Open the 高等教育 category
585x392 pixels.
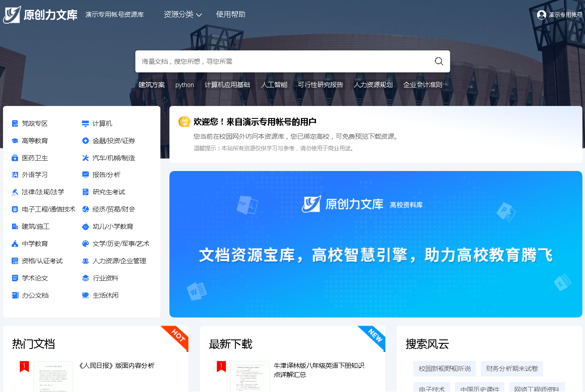34,141
